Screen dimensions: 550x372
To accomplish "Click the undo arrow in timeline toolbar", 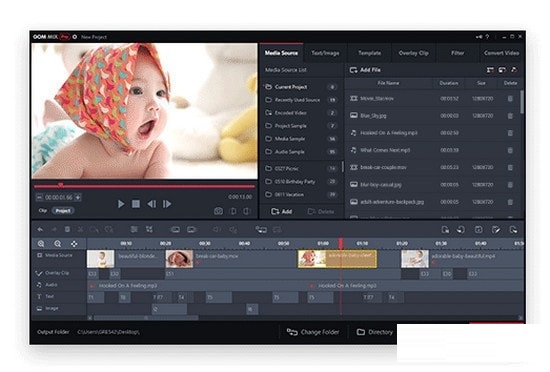I will [x=40, y=230].
